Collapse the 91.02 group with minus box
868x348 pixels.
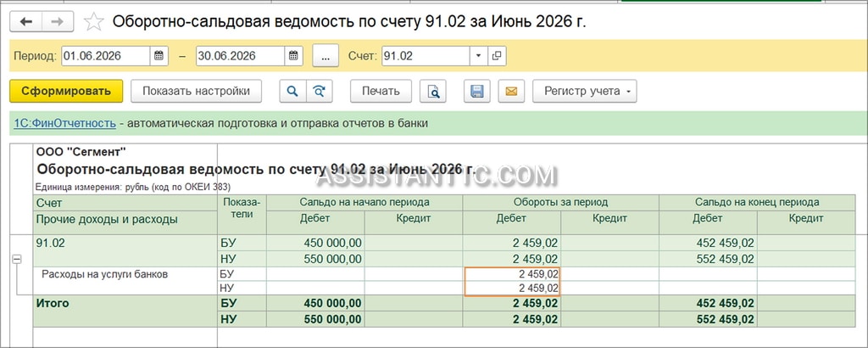coord(17,259)
